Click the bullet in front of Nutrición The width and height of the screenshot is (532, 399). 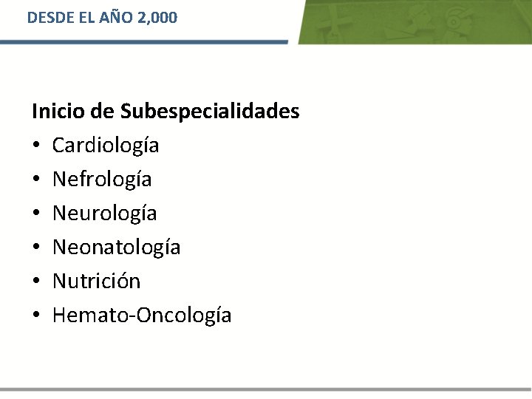click(x=36, y=281)
